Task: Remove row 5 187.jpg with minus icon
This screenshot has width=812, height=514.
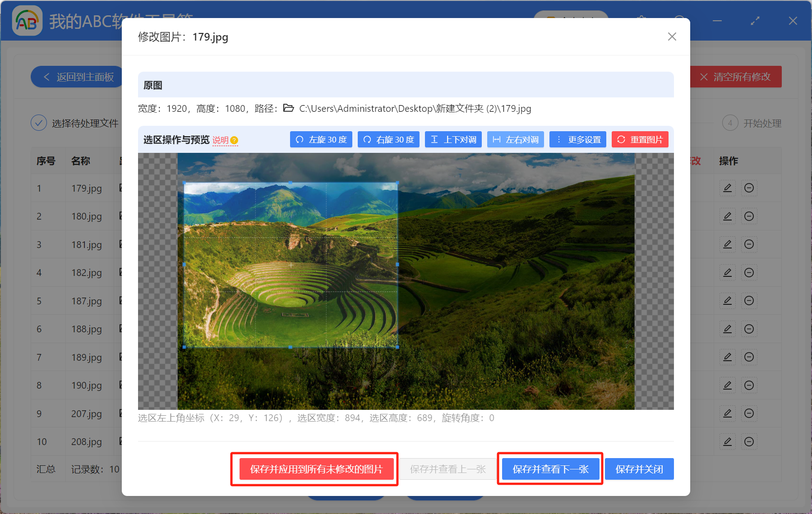Action: 749,301
